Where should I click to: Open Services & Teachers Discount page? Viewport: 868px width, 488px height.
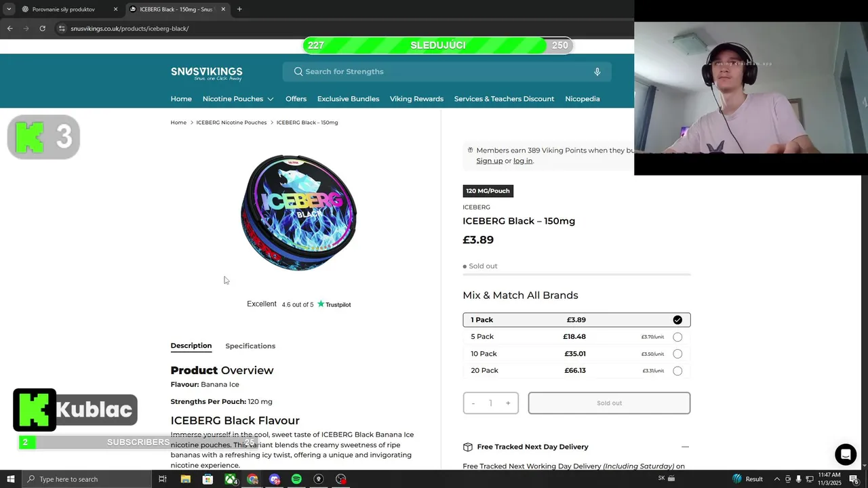(x=504, y=99)
